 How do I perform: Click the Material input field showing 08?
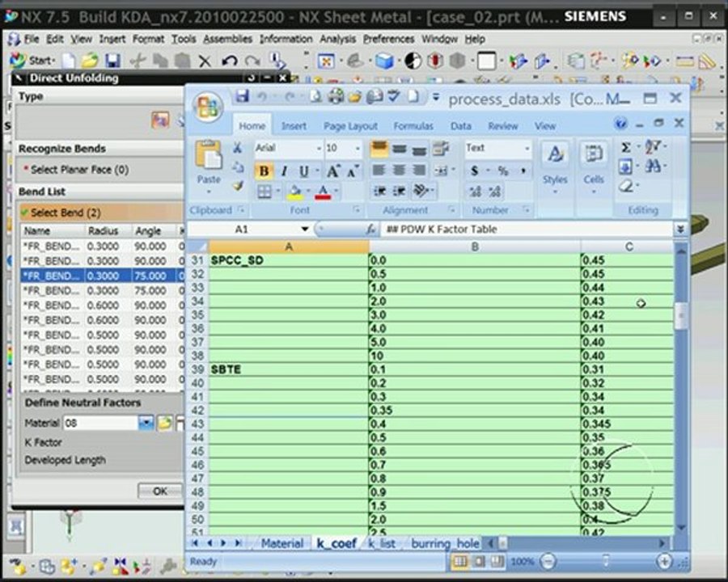coord(101,423)
